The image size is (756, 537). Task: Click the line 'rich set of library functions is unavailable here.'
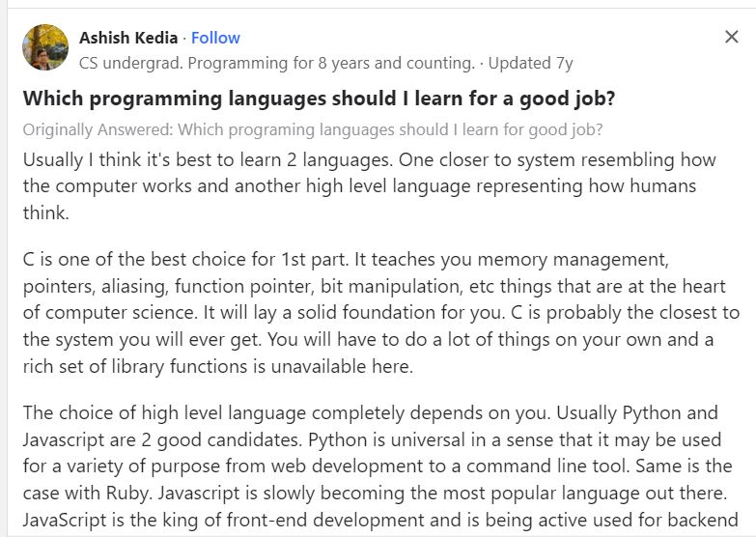pyautogui.click(x=218, y=367)
